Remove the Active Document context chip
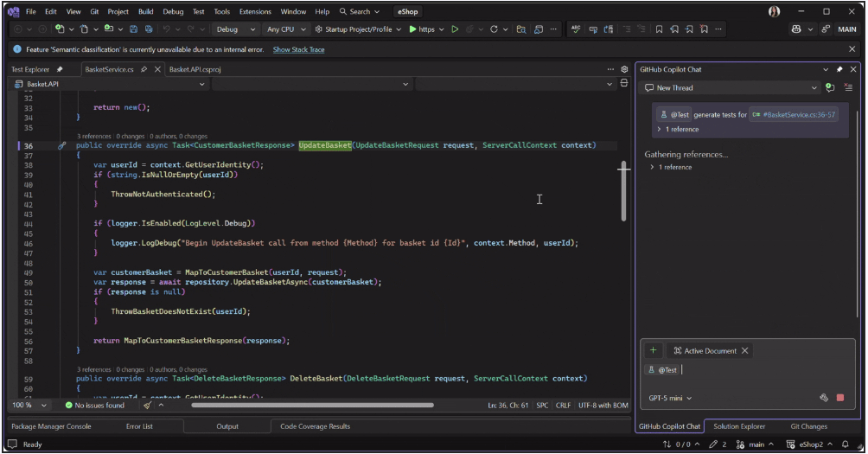 [745, 350]
